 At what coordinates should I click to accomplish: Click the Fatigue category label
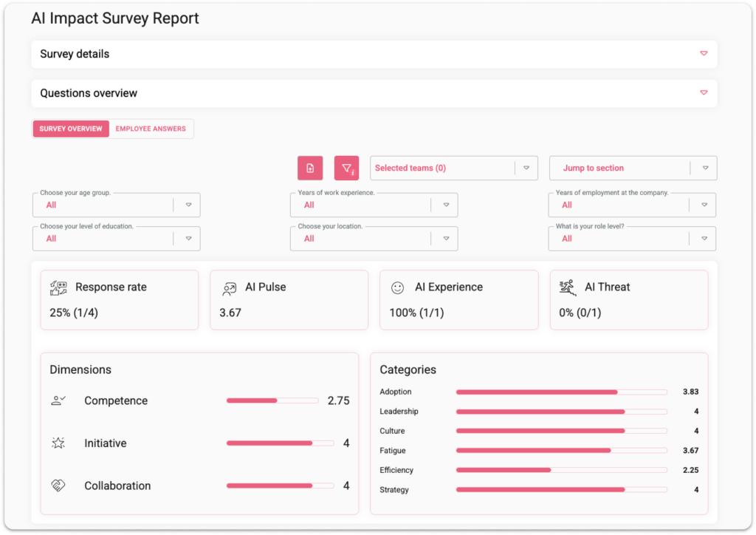[x=393, y=451]
